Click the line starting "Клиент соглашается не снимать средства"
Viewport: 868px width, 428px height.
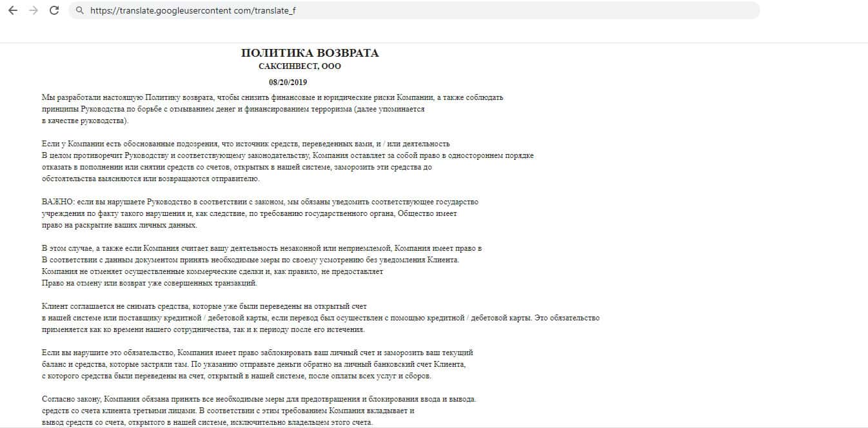click(x=204, y=306)
